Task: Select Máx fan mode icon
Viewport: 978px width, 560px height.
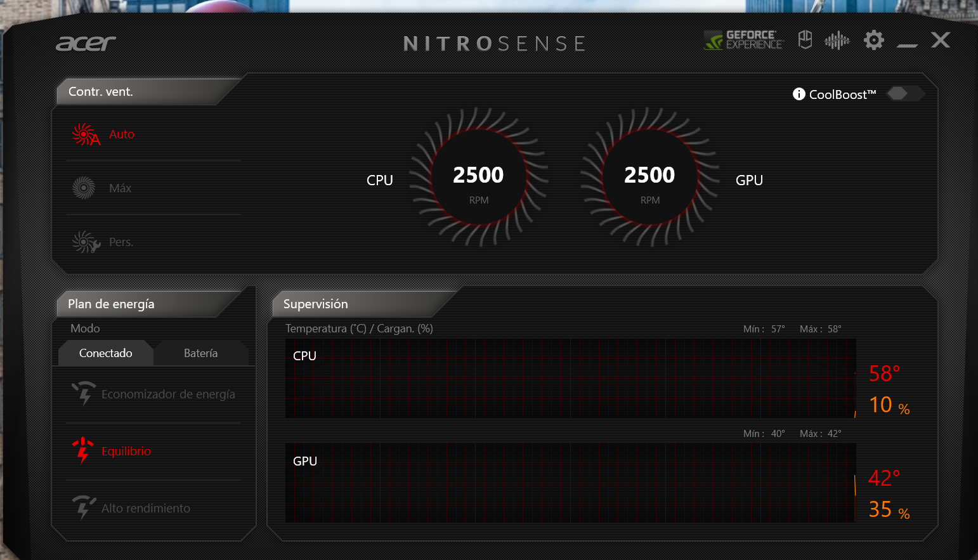Action: tap(84, 188)
